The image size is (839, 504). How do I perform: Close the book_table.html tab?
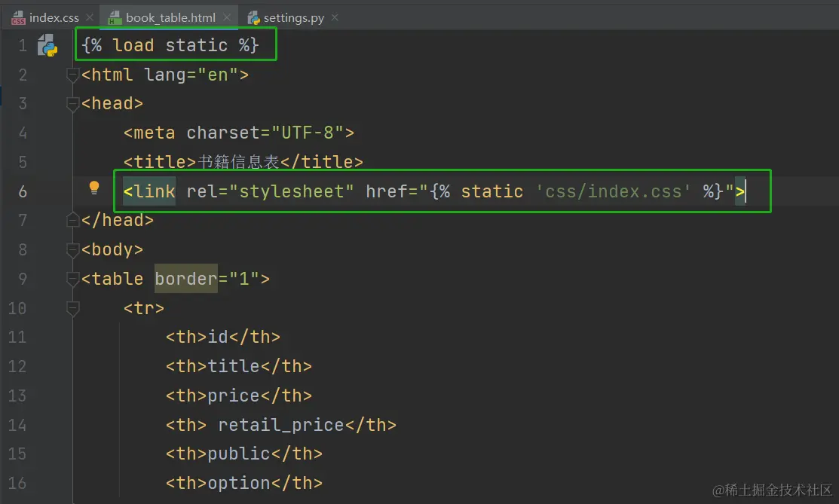pyautogui.click(x=227, y=17)
